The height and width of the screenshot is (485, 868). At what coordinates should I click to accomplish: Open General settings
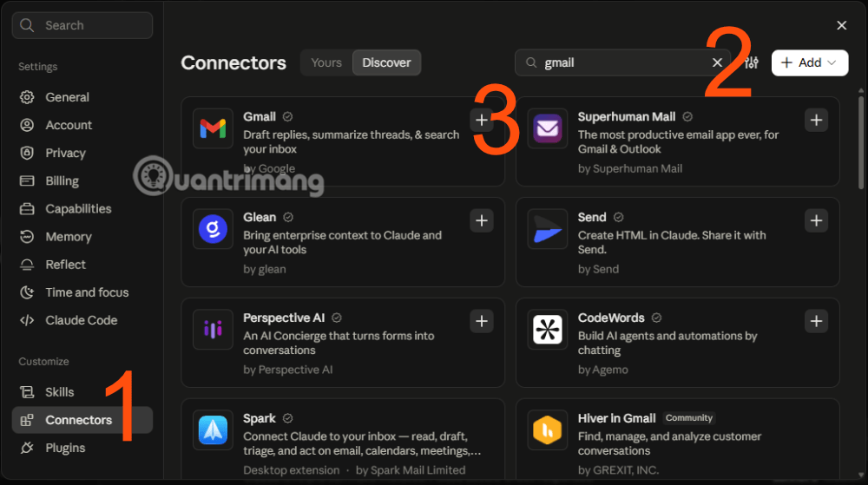82,97
